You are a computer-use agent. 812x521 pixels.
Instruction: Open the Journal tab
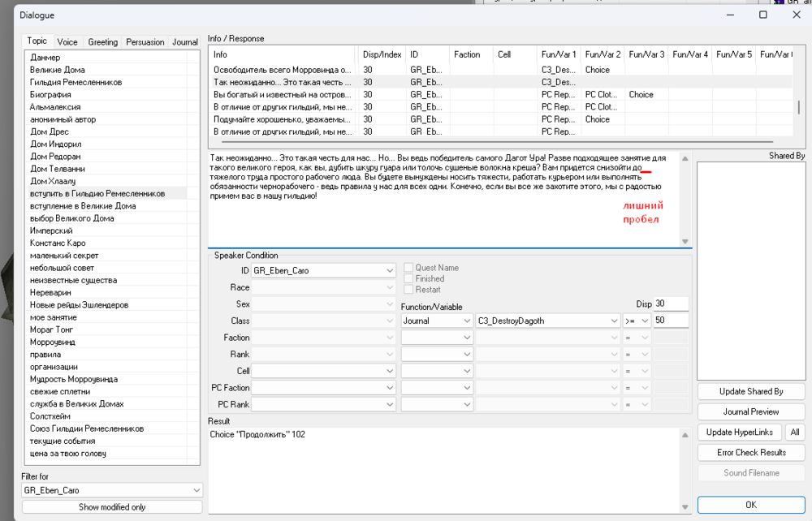(x=184, y=42)
